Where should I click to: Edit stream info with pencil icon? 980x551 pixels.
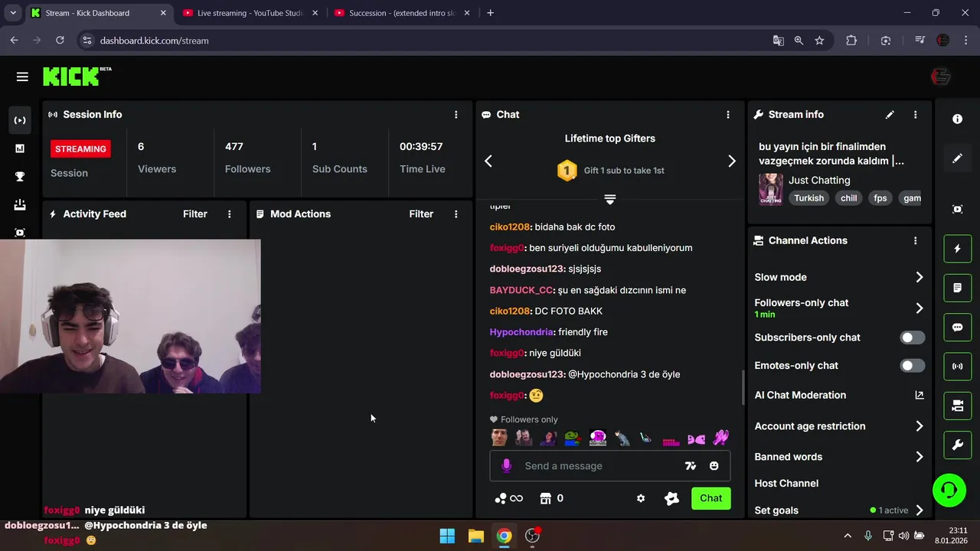(890, 115)
